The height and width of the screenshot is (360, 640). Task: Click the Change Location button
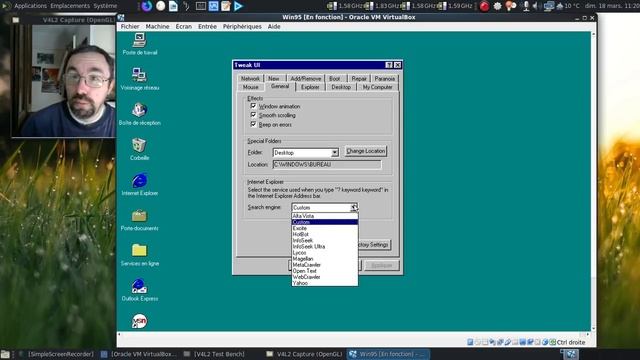pos(366,151)
